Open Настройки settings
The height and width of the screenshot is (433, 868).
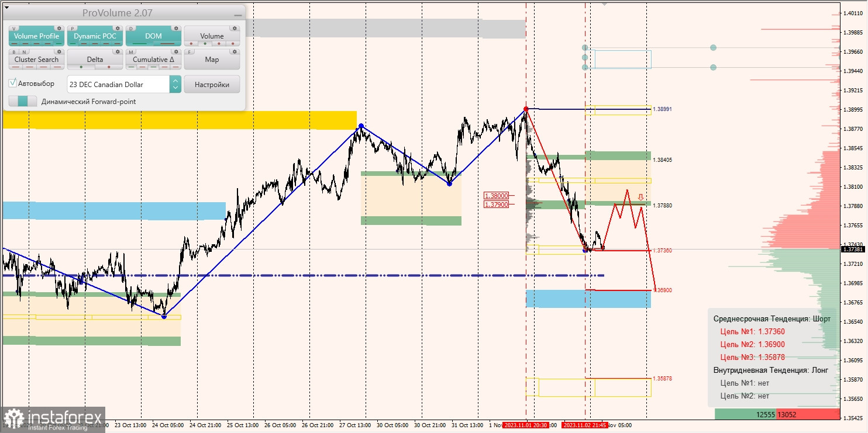(x=212, y=84)
